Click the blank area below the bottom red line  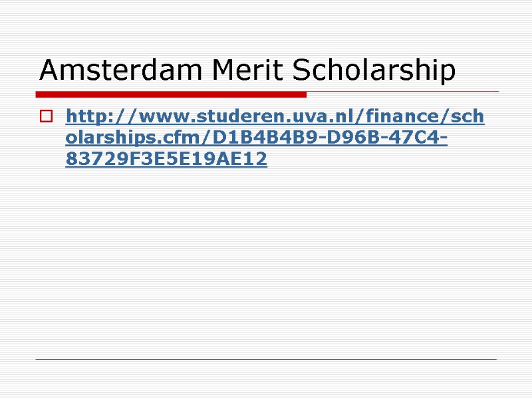266,380
